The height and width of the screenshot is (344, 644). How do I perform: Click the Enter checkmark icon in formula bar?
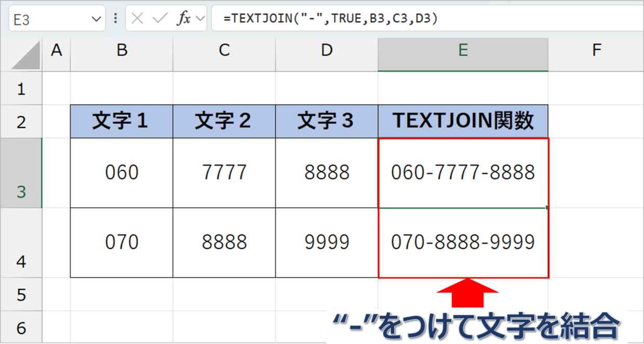(160, 19)
